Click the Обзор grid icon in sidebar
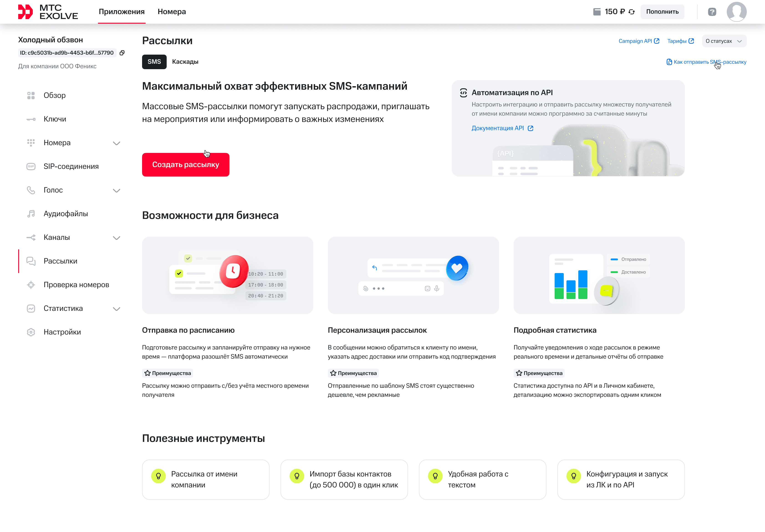Image resolution: width=765 pixels, height=532 pixels. pyautogui.click(x=31, y=96)
